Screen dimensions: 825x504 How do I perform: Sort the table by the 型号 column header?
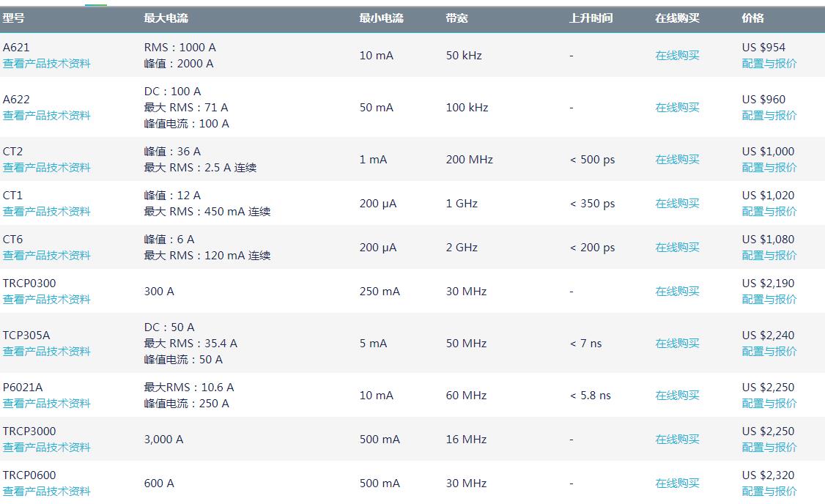tap(14, 18)
